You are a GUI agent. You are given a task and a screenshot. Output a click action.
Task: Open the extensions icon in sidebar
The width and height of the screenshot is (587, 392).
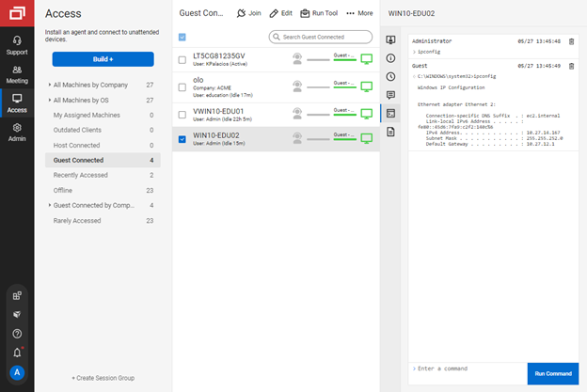coord(17,295)
